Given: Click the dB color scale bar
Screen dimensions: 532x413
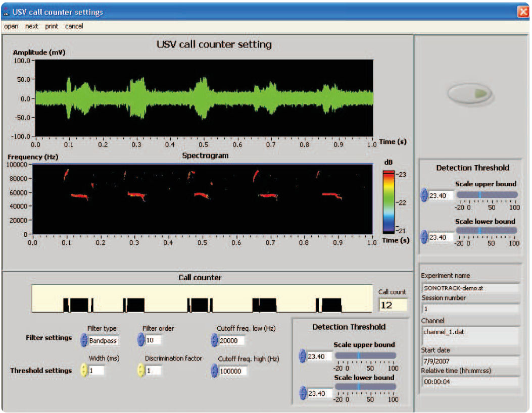Looking at the screenshot, I should point(389,202).
